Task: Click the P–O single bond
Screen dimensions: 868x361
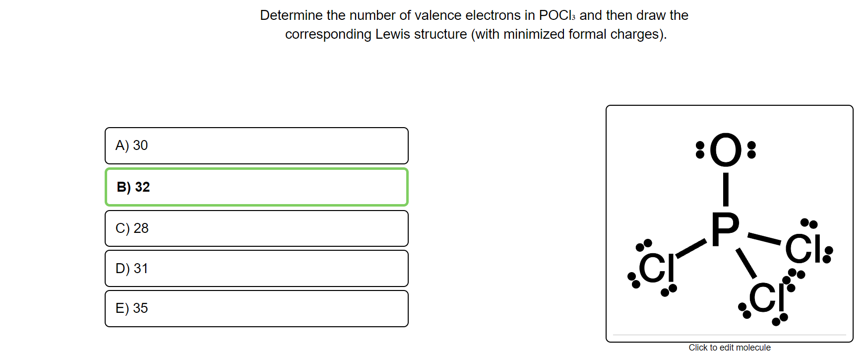Action: coord(726,189)
